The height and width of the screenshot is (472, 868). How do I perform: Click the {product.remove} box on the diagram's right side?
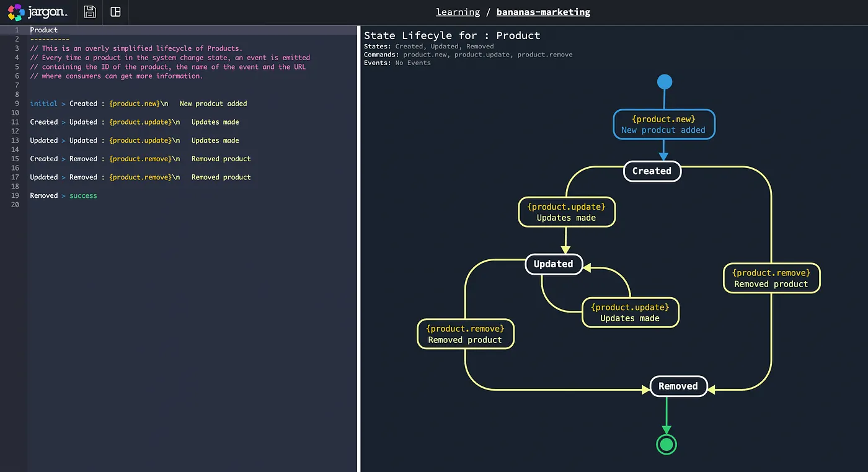tap(771, 278)
